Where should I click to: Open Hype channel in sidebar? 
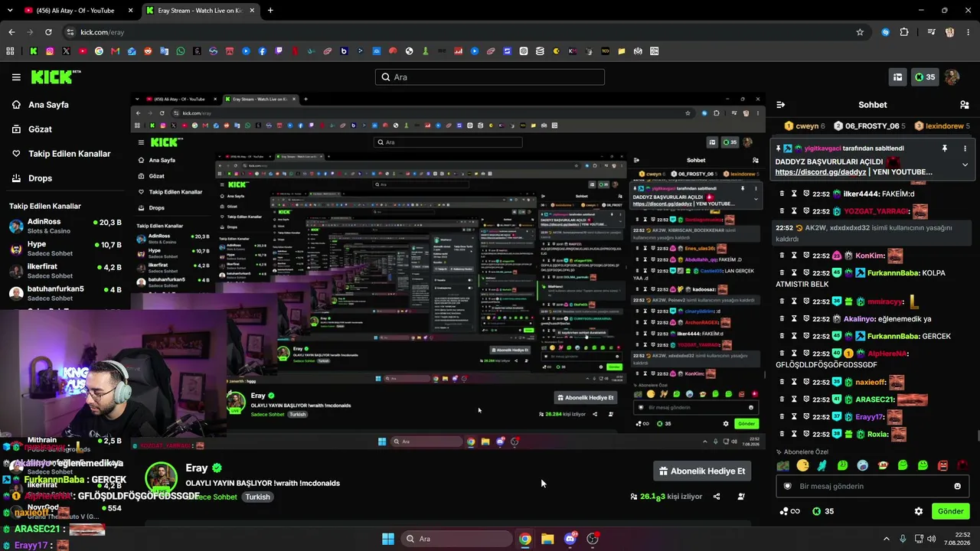pyautogui.click(x=64, y=249)
